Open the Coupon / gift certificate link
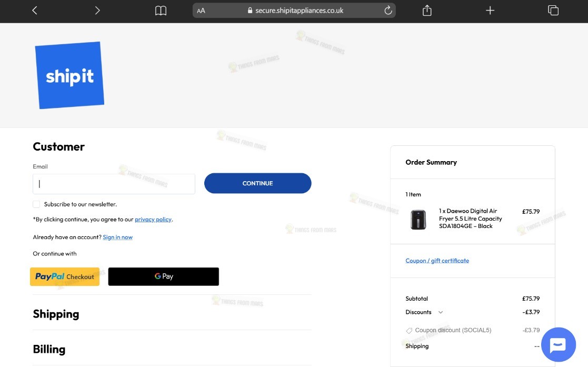The height and width of the screenshot is (367, 588). tap(437, 261)
